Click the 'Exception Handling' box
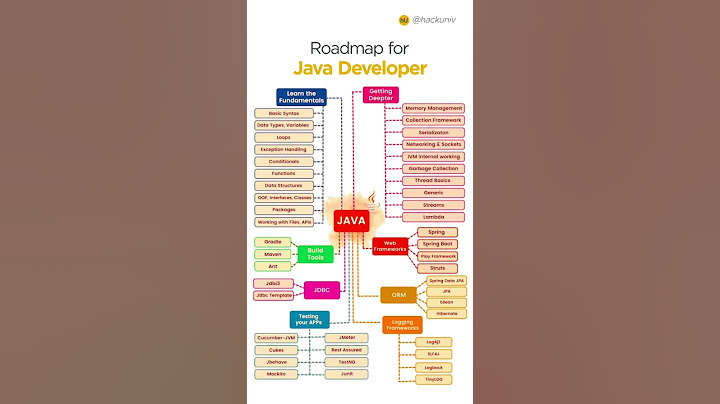Image resolution: width=720 pixels, height=404 pixels. point(284,149)
